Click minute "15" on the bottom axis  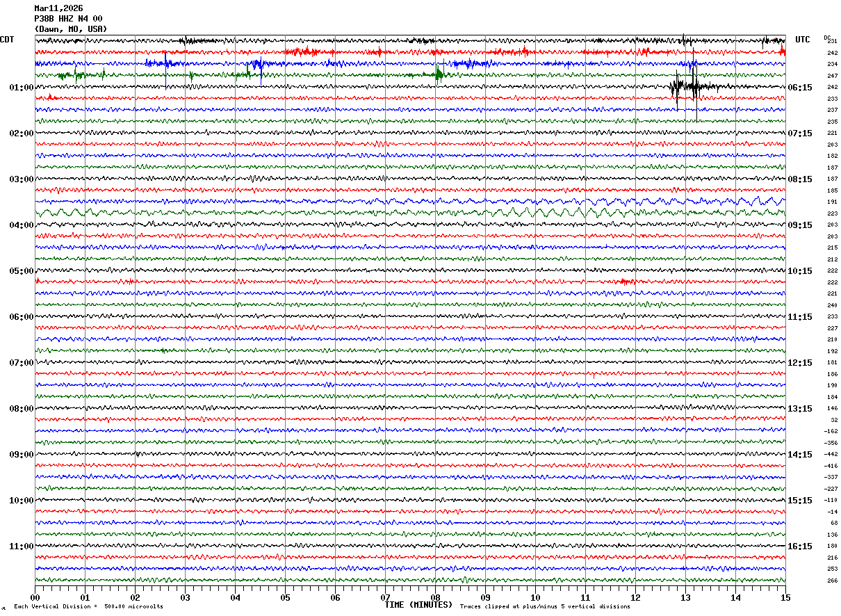(x=785, y=597)
